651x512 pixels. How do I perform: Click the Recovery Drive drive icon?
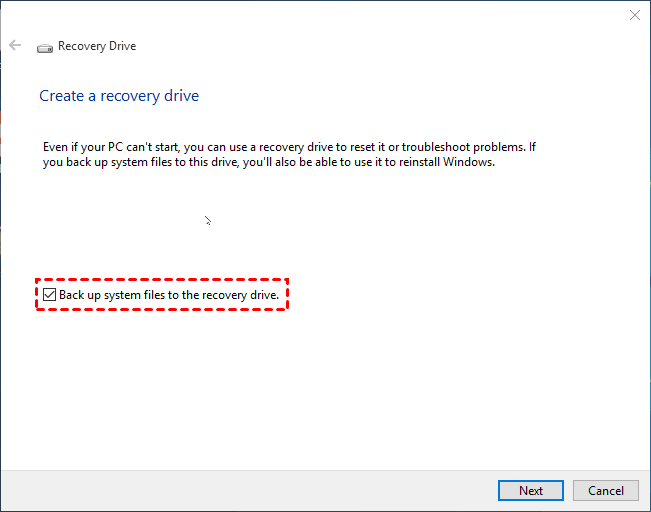click(x=45, y=47)
